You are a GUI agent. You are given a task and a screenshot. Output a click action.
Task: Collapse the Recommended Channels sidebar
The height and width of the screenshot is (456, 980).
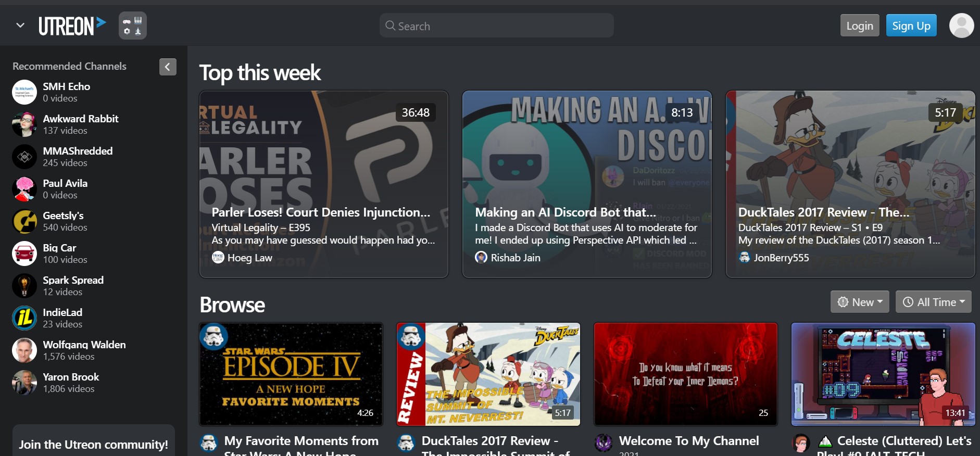(168, 67)
